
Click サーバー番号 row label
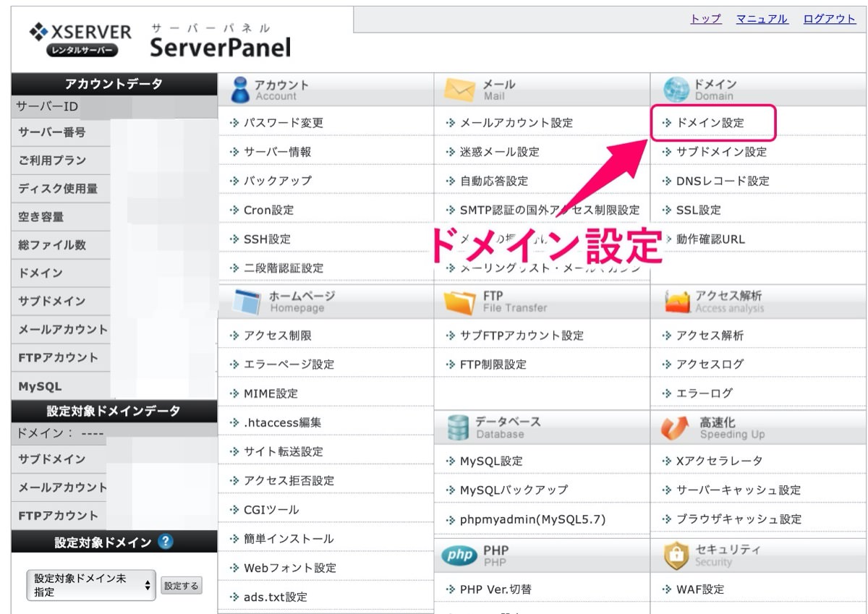pos(52,132)
